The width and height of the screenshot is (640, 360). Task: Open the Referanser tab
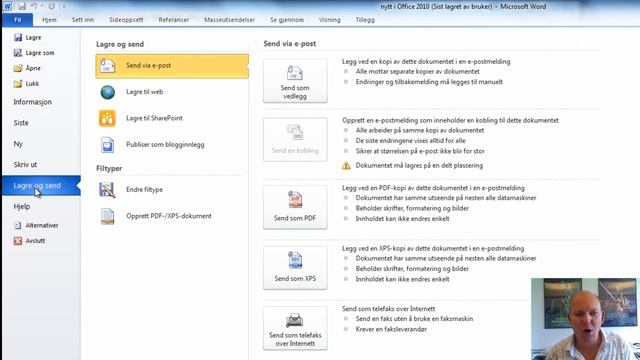click(174, 20)
